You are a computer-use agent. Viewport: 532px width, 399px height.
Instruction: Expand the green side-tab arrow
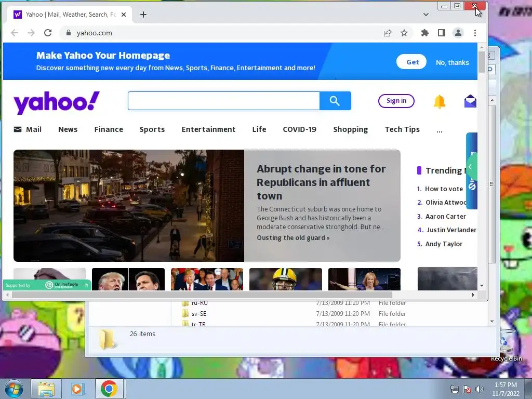tap(471, 167)
